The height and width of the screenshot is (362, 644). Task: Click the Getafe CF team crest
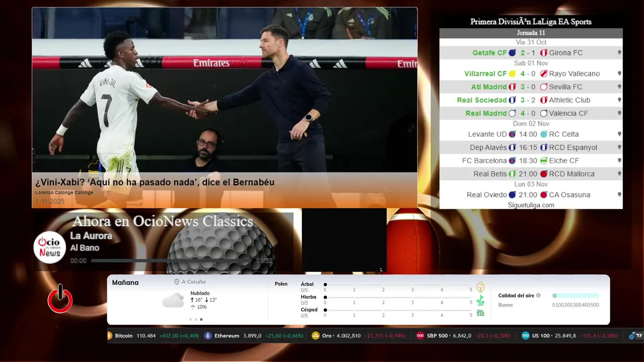click(512, 53)
